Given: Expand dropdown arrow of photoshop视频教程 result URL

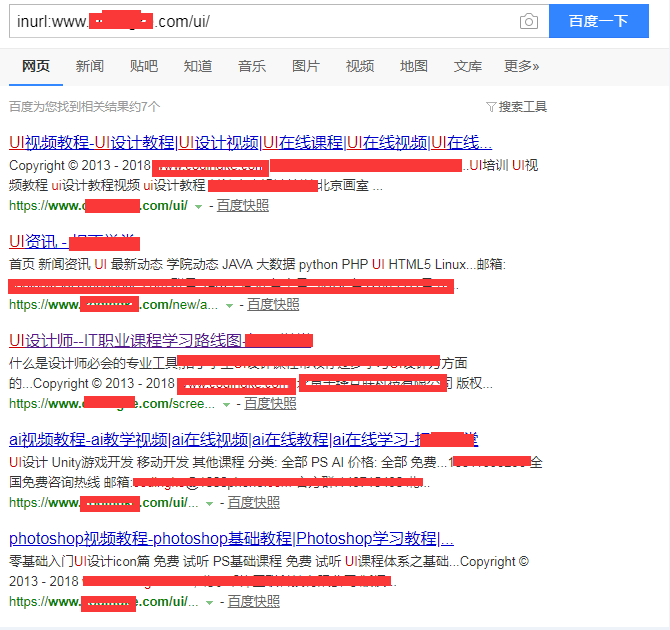Looking at the screenshot, I should coord(209,603).
